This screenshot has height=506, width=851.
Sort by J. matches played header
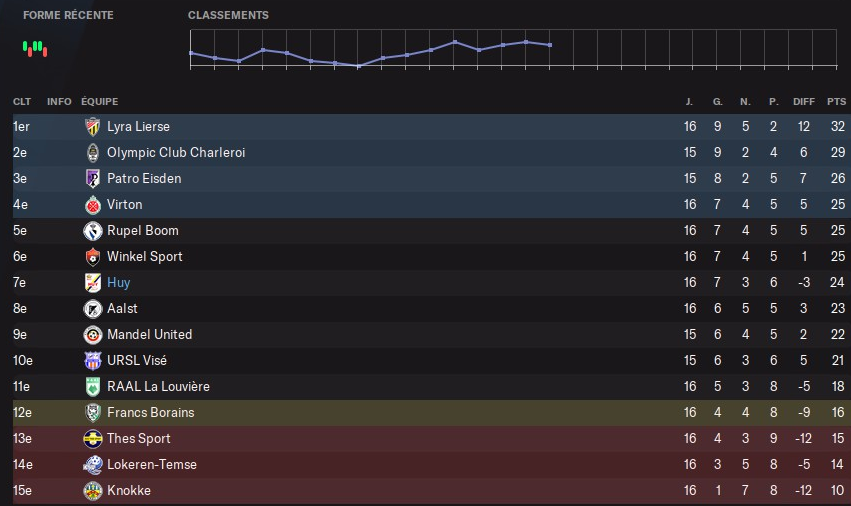(x=689, y=102)
